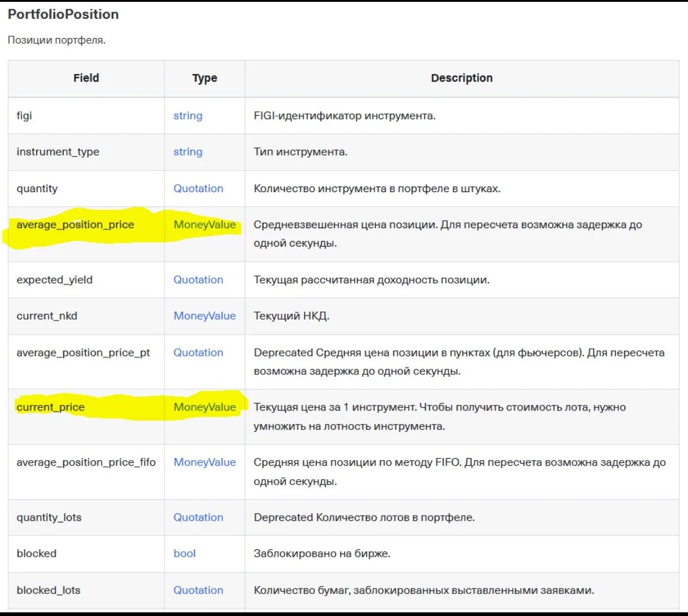Image resolution: width=688 pixels, height=616 pixels.
Task: Select description starting 'Текущая цена за 1 инструмент'
Action: (x=440, y=417)
